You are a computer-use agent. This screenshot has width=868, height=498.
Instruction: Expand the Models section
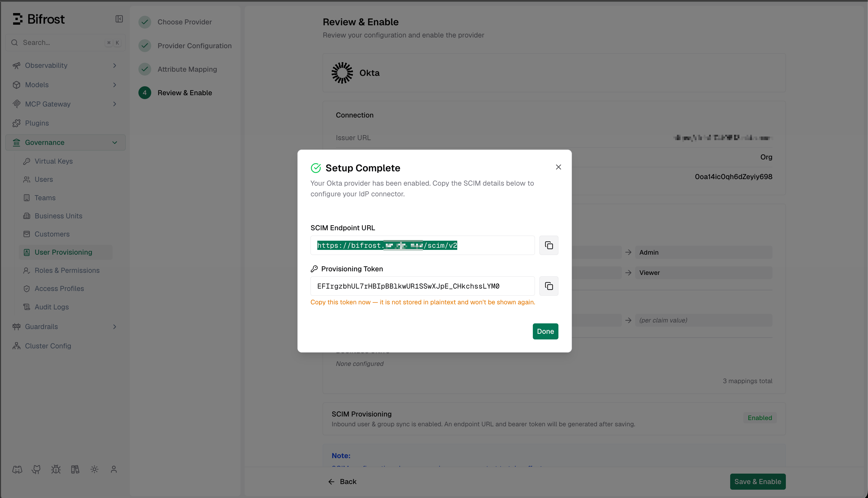[65, 84]
